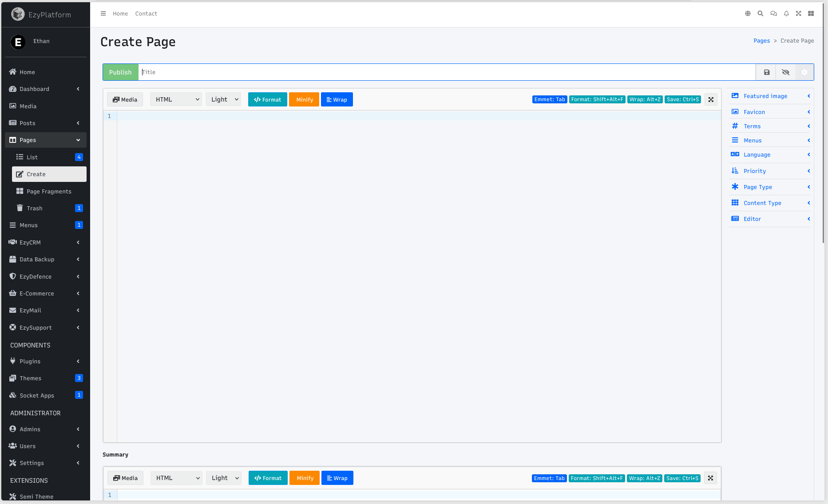Click the settings gear next to title
This screenshot has height=504, width=828.
(x=804, y=72)
